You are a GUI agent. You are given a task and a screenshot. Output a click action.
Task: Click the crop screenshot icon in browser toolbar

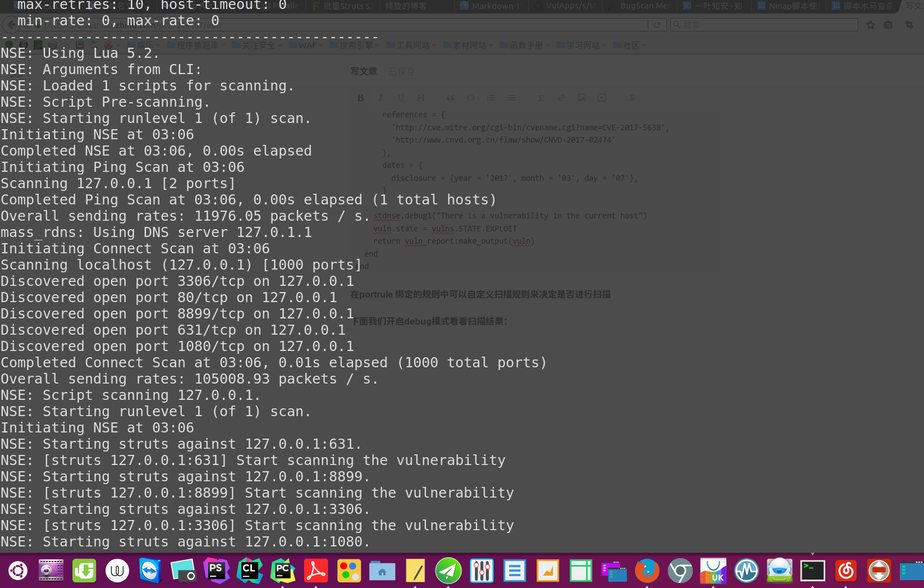point(909,25)
